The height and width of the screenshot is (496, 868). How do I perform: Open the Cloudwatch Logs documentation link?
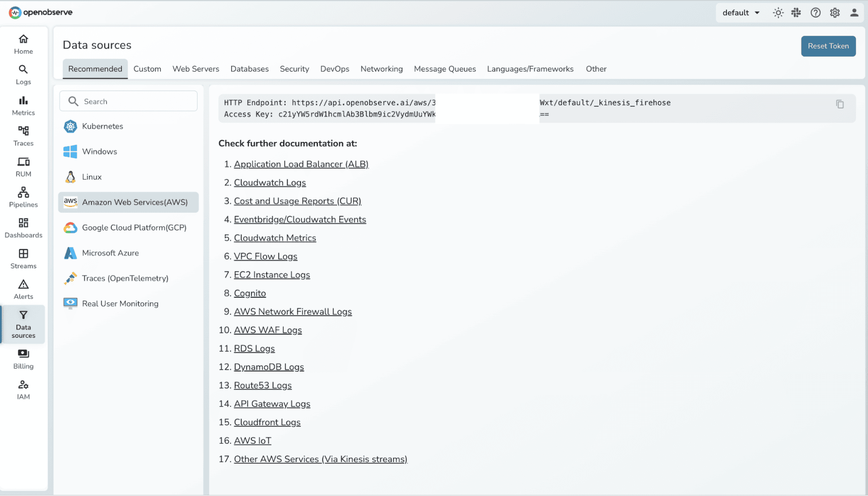[270, 182]
